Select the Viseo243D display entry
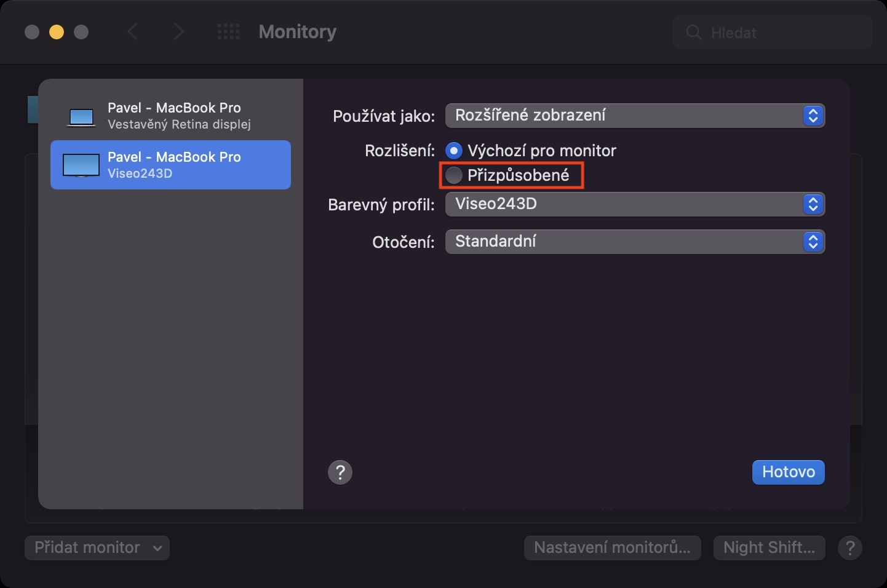The image size is (887, 588). click(x=178, y=165)
